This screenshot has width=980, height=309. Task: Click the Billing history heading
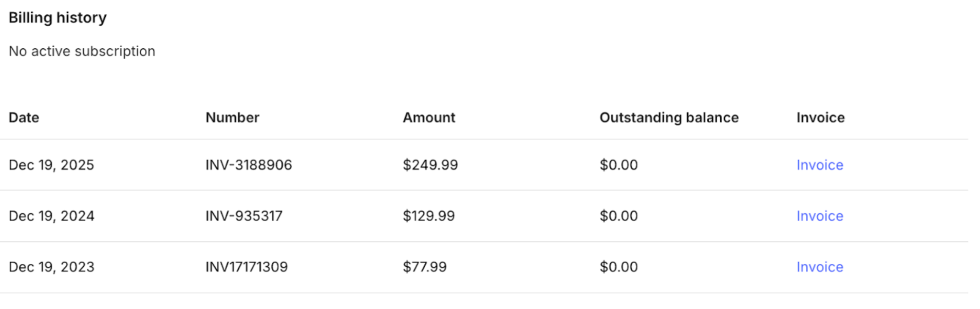[58, 17]
